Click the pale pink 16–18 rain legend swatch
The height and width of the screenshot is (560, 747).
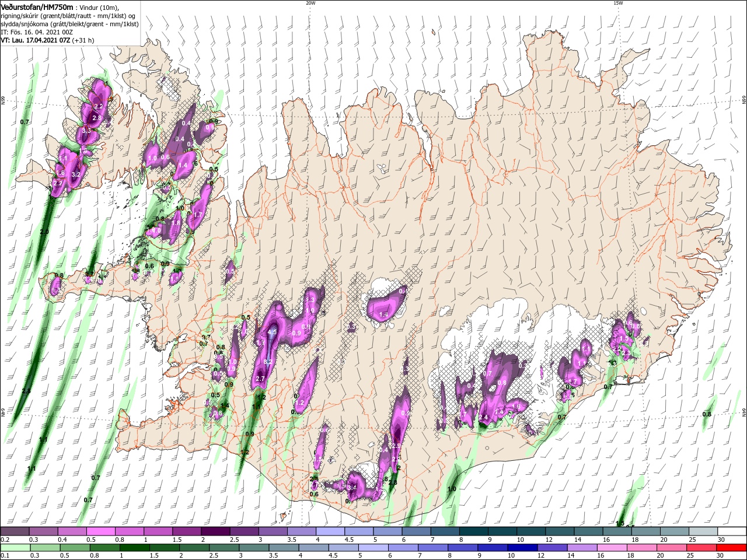611,548
